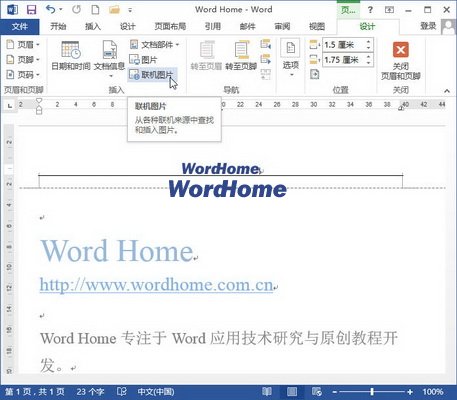
Task: Jump to the previous section icon
Action: click(266, 44)
